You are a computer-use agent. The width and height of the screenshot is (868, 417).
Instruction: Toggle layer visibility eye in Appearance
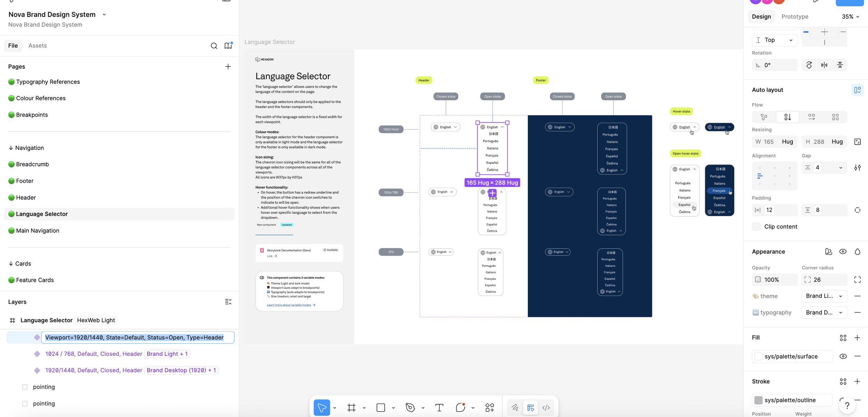click(x=843, y=252)
